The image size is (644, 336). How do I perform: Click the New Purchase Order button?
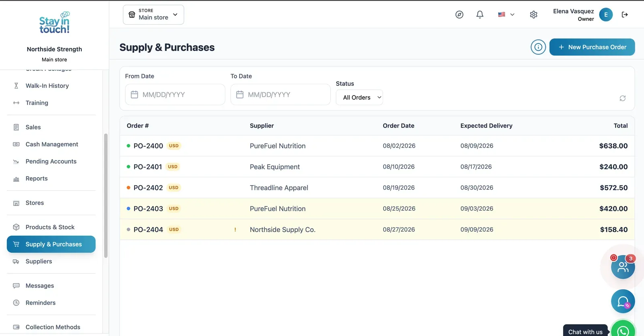coord(592,47)
